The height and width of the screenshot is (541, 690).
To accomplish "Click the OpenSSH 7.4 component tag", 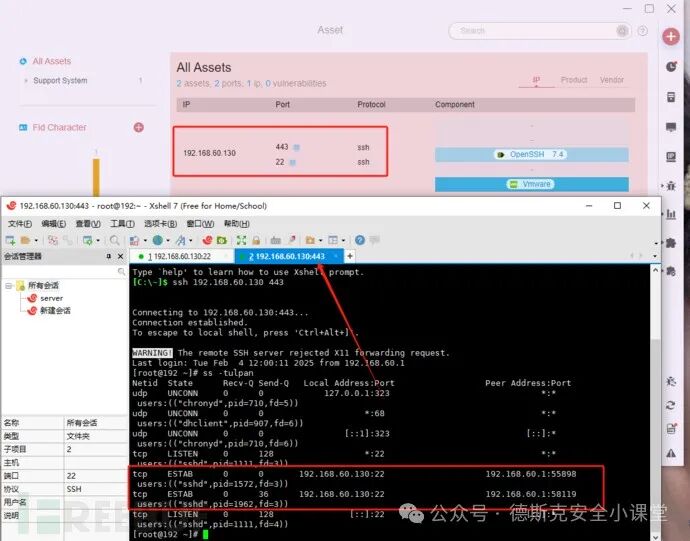I will tap(532, 155).
